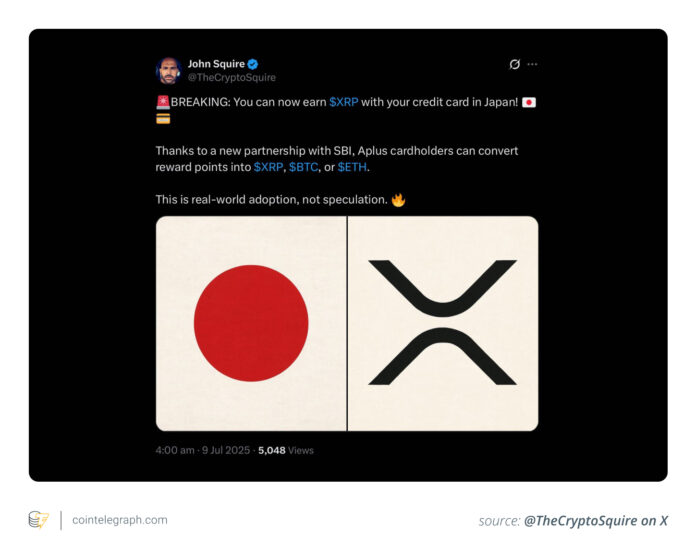Open the $BTC cashtag link

pos(304,167)
